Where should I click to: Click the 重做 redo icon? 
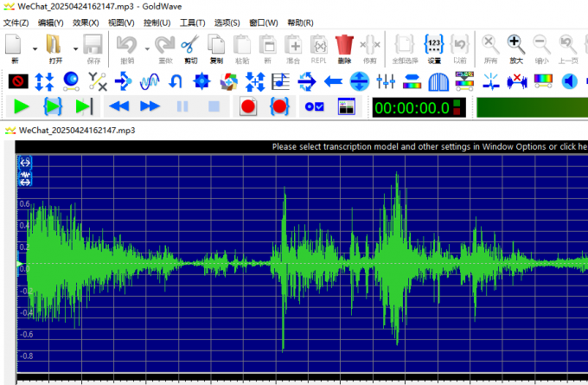point(165,45)
